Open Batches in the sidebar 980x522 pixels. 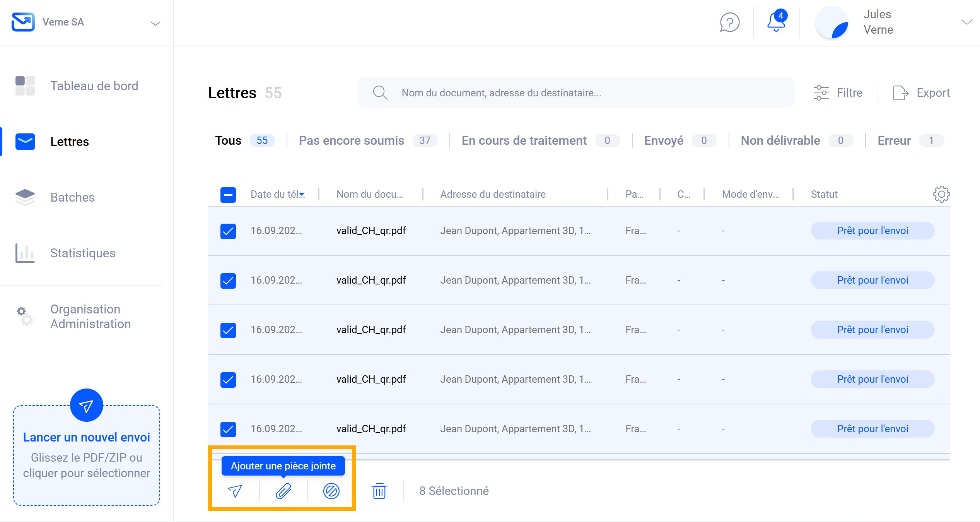coord(72,197)
